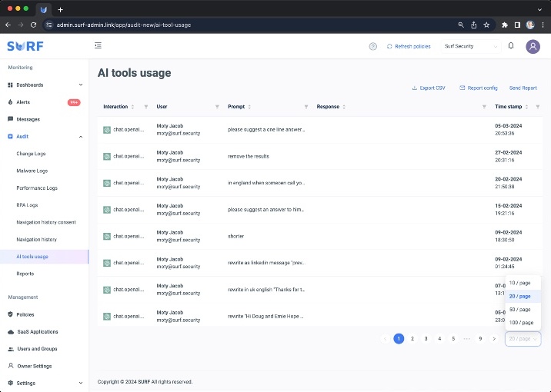
Task: Open browser extensions puzzle icon
Action: click(505, 25)
